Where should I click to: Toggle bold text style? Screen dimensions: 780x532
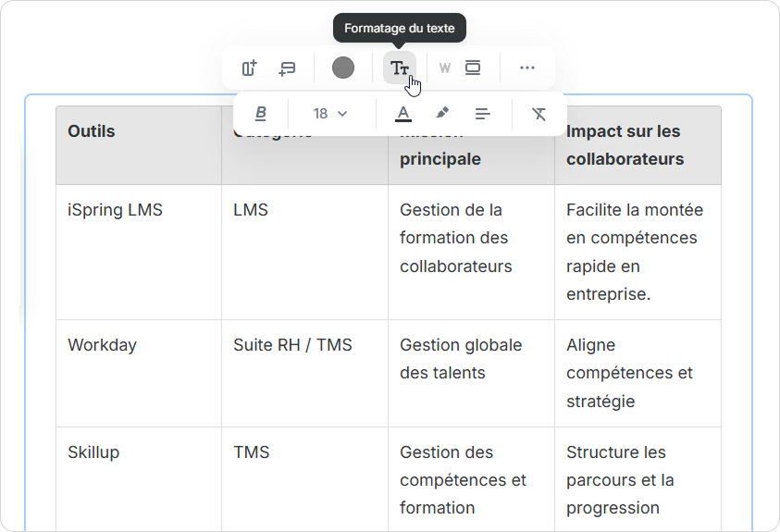[261, 114]
